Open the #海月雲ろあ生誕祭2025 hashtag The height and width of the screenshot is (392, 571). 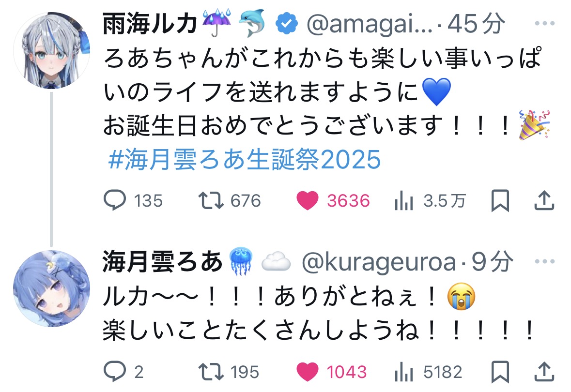pos(245,159)
